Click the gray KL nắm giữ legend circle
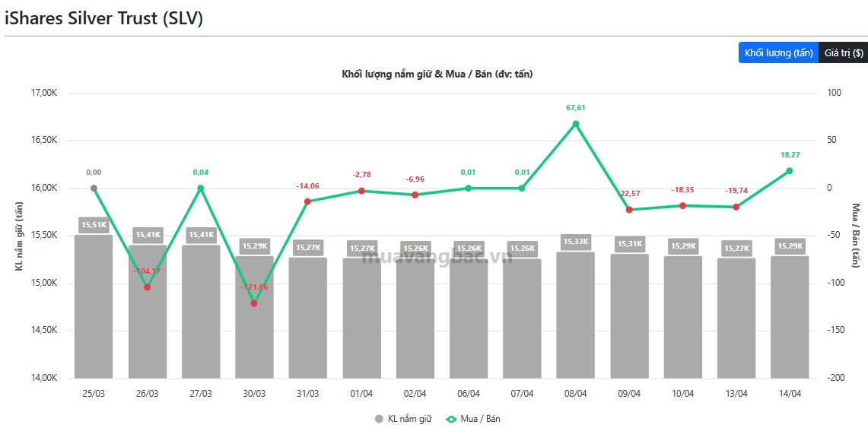Viewport: 868px width, 434px height. coord(380,419)
